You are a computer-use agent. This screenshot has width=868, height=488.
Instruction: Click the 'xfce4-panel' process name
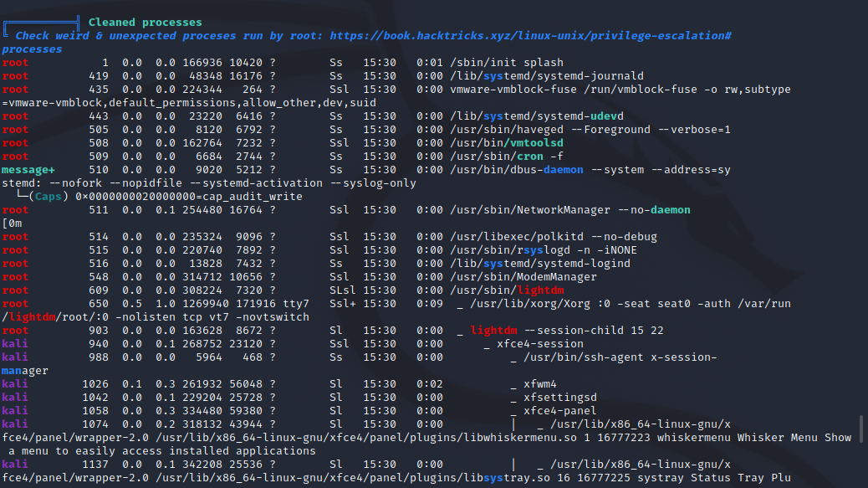coord(560,410)
